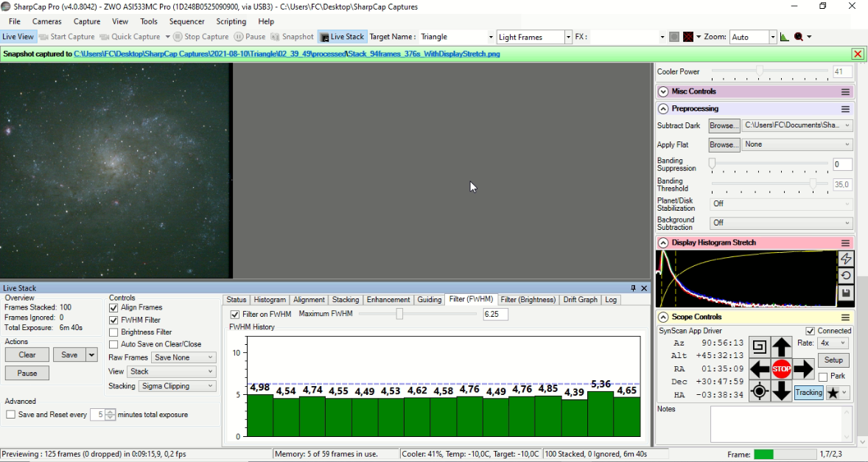This screenshot has width=868, height=462.
Task: Toggle the FWHM Filter checkbox
Action: click(x=113, y=321)
